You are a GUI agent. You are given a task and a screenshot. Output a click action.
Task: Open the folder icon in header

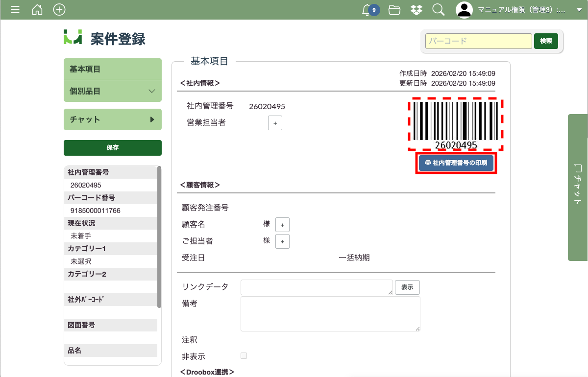click(x=394, y=10)
